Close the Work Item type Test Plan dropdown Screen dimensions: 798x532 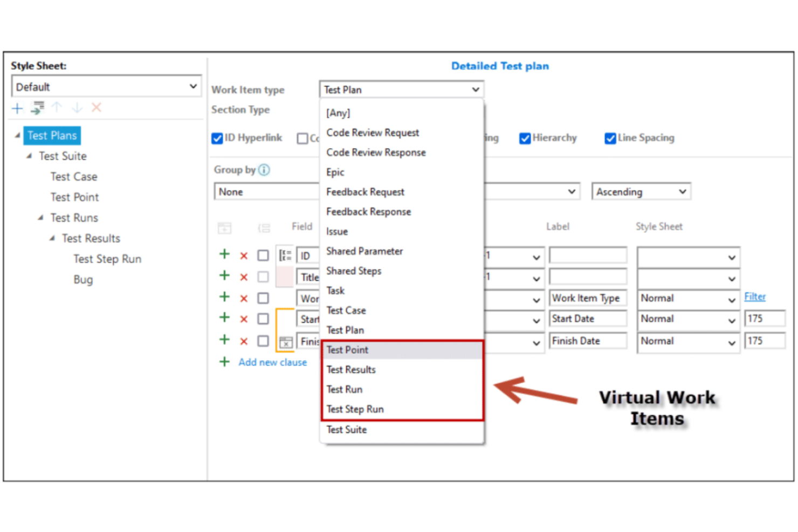tap(401, 89)
